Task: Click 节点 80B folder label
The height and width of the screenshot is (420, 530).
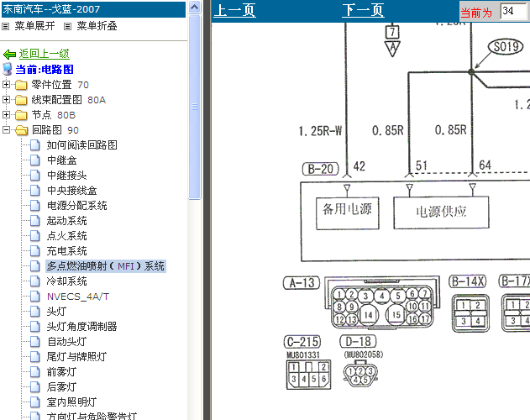Action: tap(54, 115)
